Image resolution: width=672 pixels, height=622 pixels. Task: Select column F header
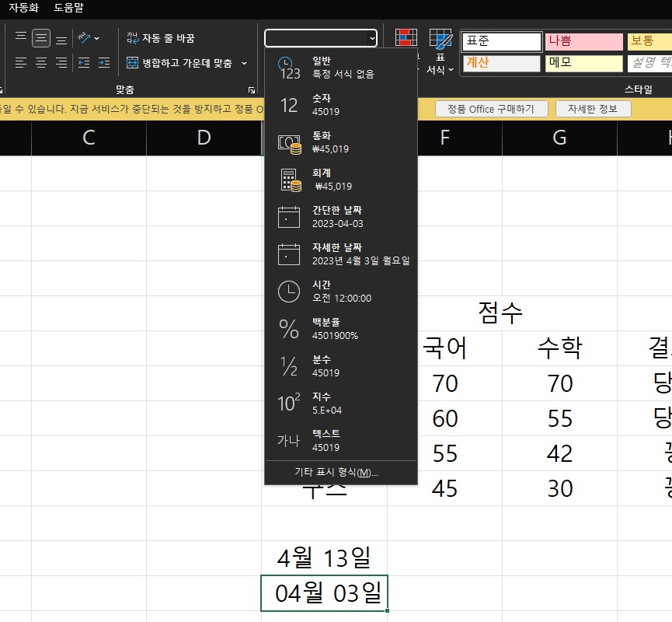click(445, 138)
